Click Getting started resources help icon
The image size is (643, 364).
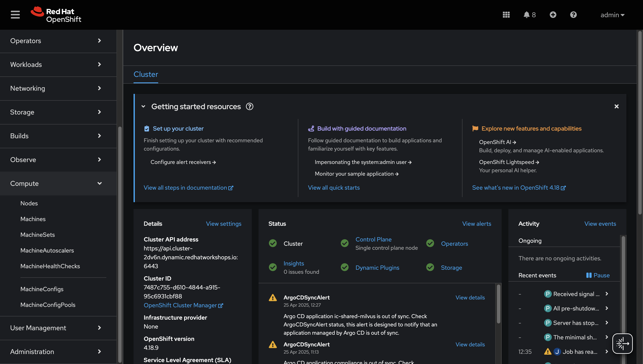click(x=250, y=106)
